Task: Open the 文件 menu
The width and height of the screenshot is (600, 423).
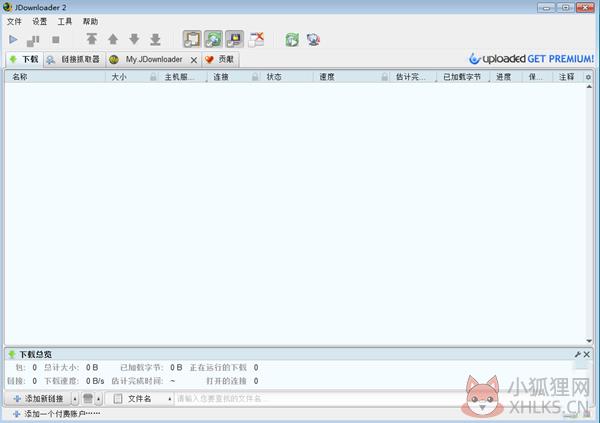Action: 15,21
